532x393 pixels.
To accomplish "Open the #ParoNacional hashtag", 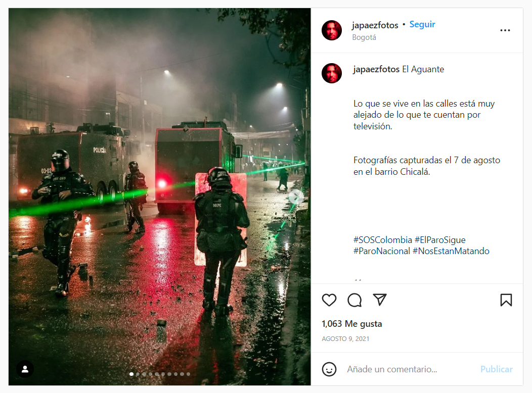I will click(382, 251).
